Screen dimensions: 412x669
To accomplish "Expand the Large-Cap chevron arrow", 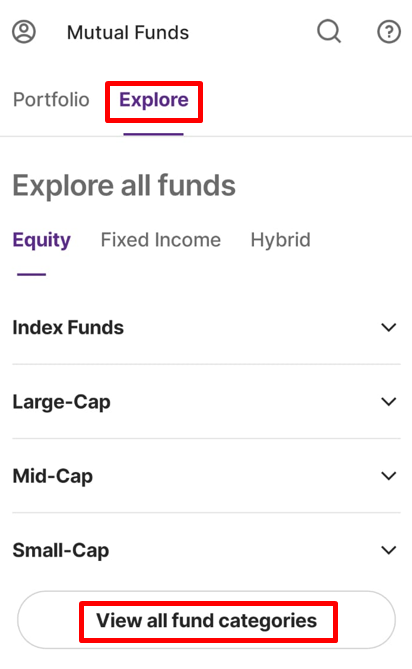I will tap(389, 402).
